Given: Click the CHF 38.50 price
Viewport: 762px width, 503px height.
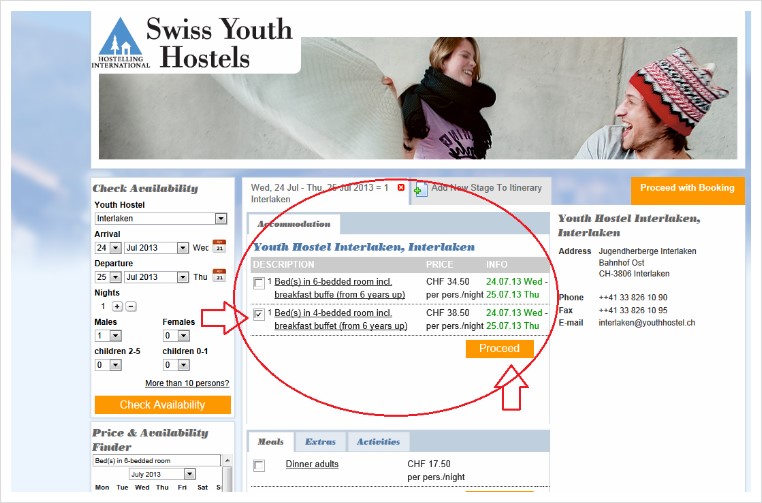Looking at the screenshot, I should tap(448, 313).
